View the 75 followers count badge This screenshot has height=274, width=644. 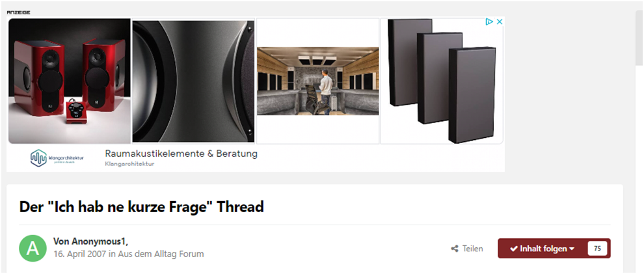(597, 249)
